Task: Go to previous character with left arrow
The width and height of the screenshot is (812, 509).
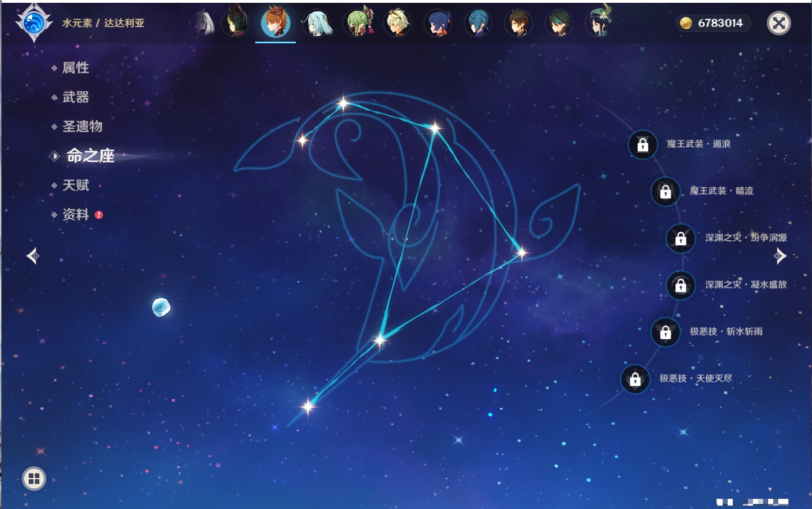Action: click(33, 256)
